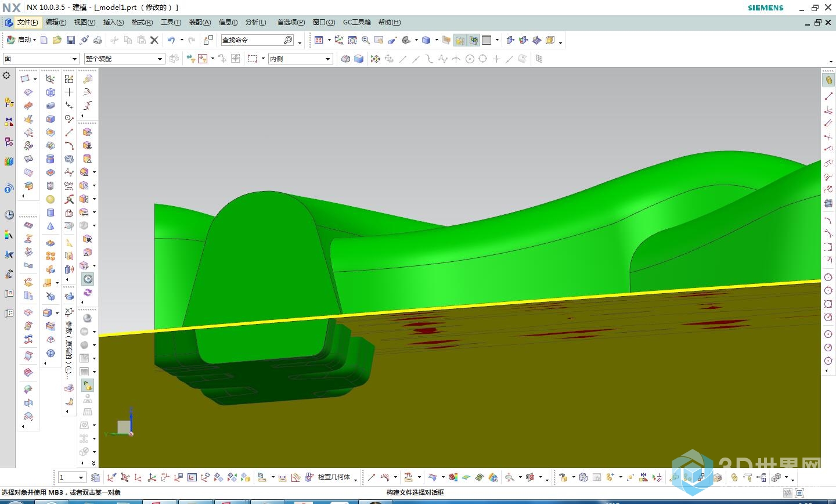
Task: Open the History clock on the resource bar
Action: [9, 215]
